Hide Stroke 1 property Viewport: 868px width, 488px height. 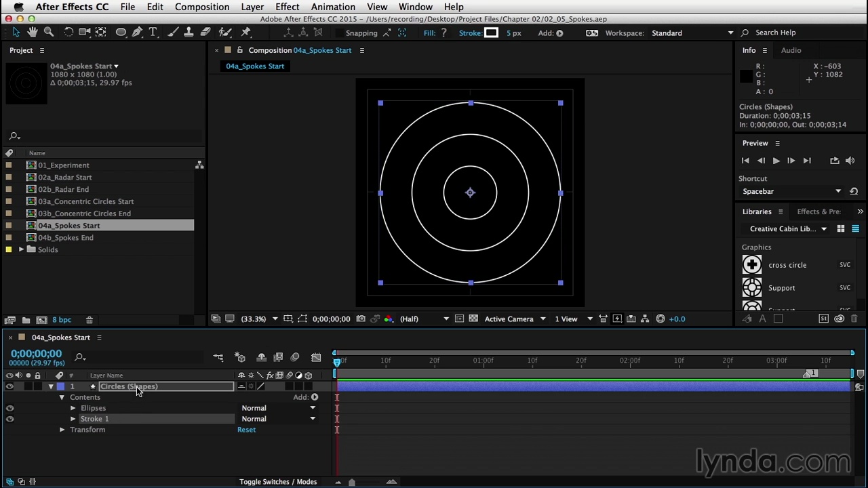point(9,419)
